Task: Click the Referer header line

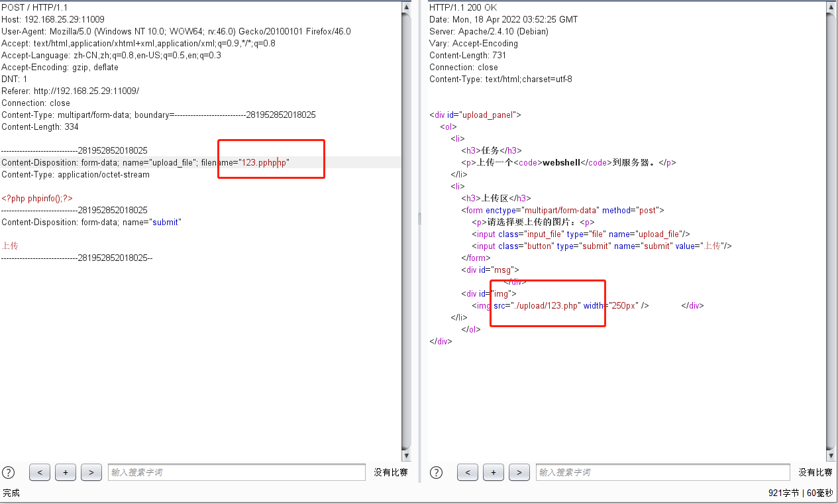Action: [x=70, y=91]
